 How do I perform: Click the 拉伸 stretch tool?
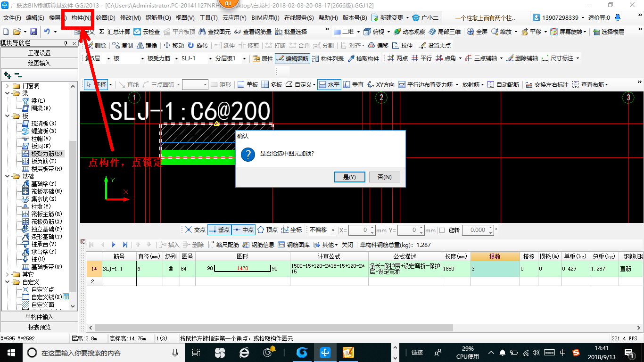pyautogui.click(x=402, y=46)
